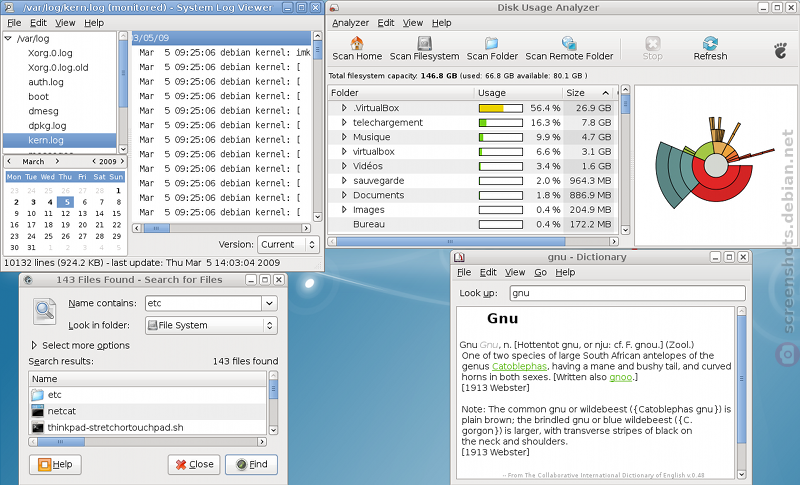Click Refresh in Disk Usage Analyzer

[x=710, y=49]
